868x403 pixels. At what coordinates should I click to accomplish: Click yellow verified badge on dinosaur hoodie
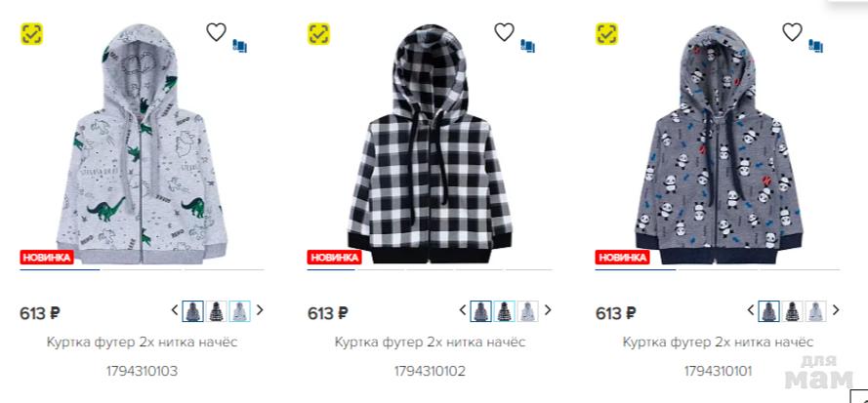(31, 34)
